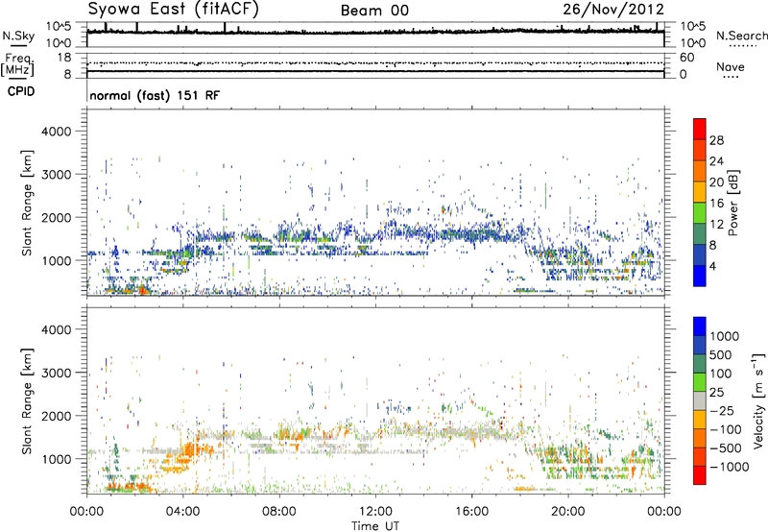768x532 pixels.
Task: Click the 'Nave' legend label
Action: tap(731, 67)
